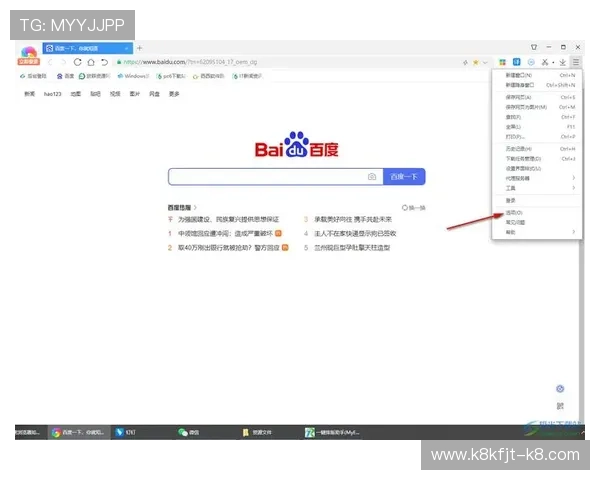Open the green 76 app in taskbar
Screen dimensions: 600x480
click(332, 432)
